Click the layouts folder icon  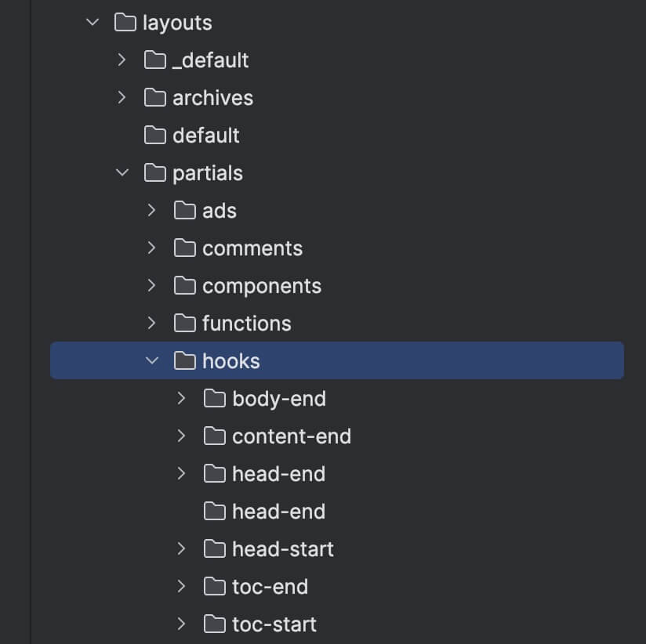125,22
